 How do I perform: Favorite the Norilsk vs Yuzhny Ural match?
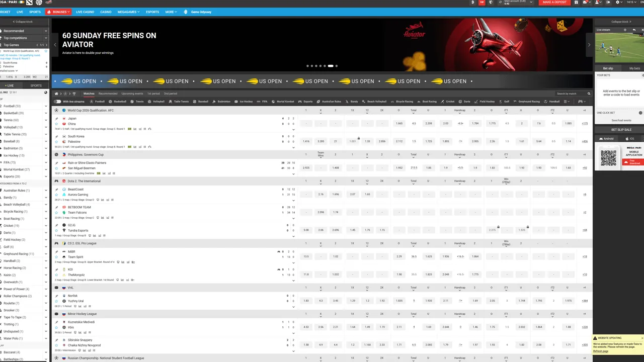[56, 301]
